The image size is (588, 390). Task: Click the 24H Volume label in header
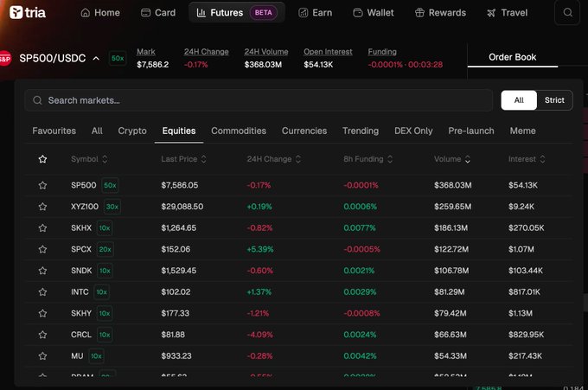point(266,52)
